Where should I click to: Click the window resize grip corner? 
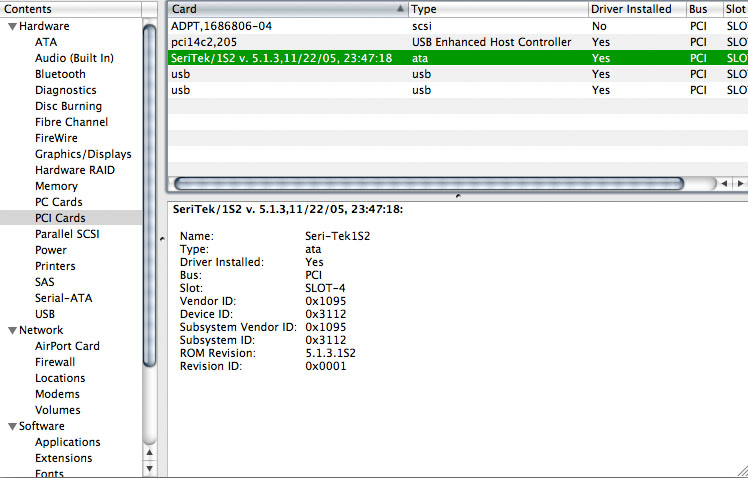(x=742, y=471)
